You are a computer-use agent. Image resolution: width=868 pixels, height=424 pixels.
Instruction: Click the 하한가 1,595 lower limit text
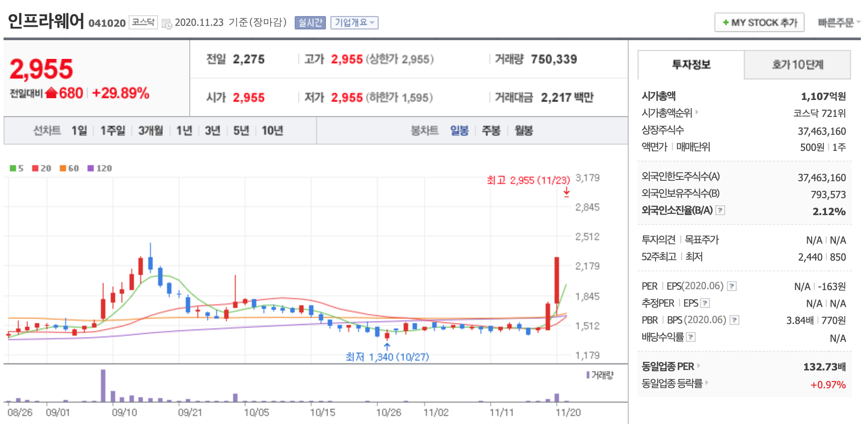click(399, 97)
